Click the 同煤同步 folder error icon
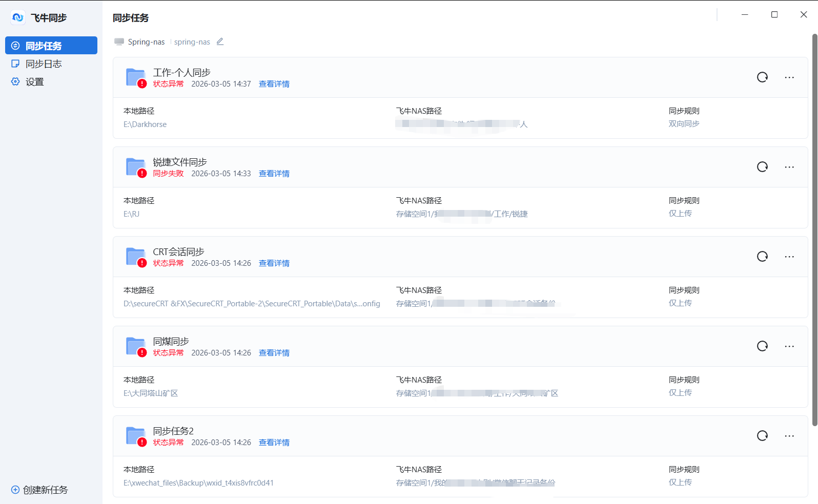Screen dimensions: 818x504 coord(136,347)
